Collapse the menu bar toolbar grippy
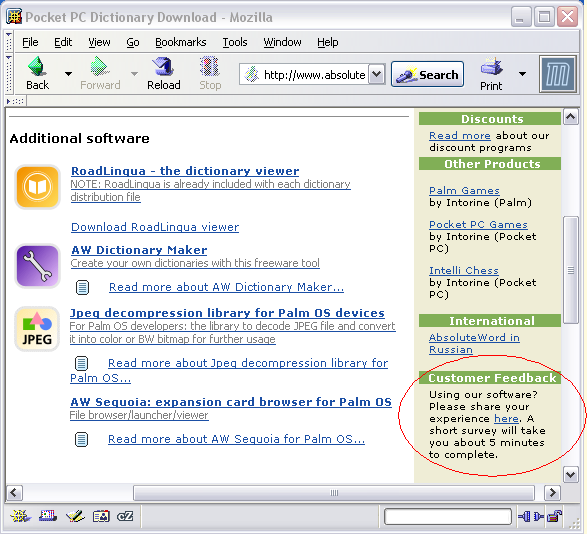This screenshot has height=534, width=587. click(9, 42)
